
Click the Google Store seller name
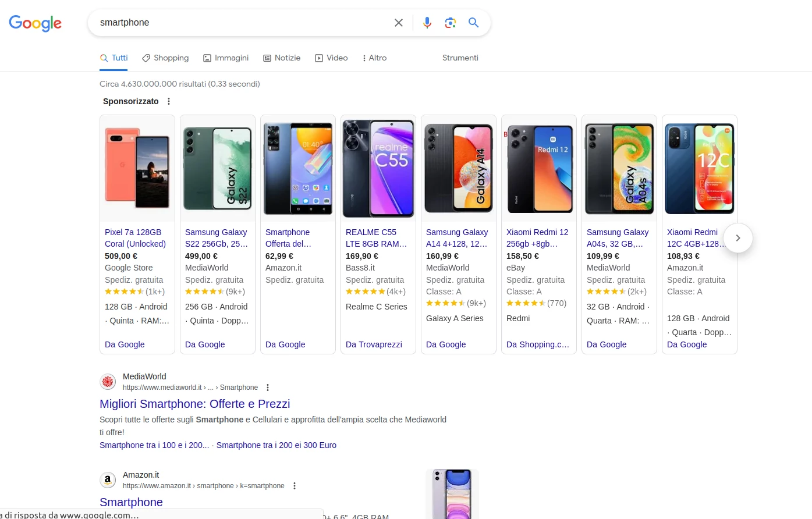click(x=129, y=268)
